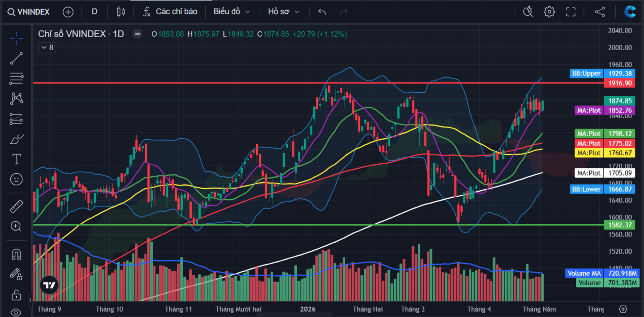Change the D timeframe interval
This screenshot has width=644, height=317.
click(x=94, y=12)
